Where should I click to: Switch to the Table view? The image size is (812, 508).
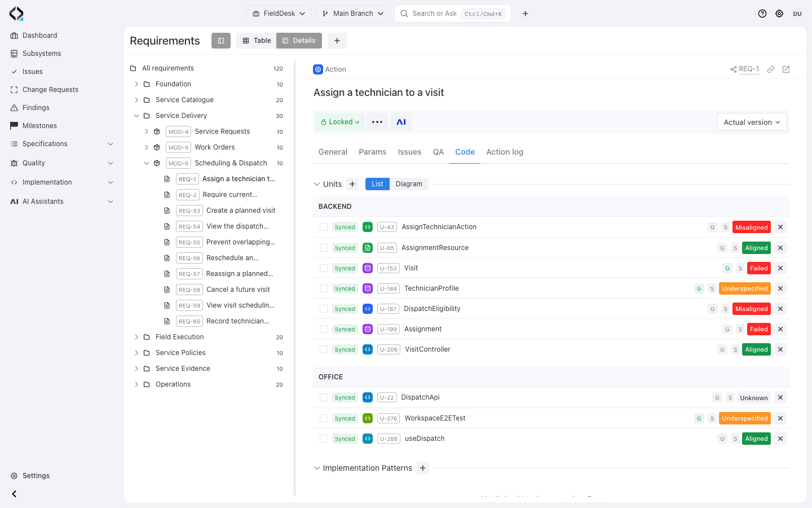(257, 41)
